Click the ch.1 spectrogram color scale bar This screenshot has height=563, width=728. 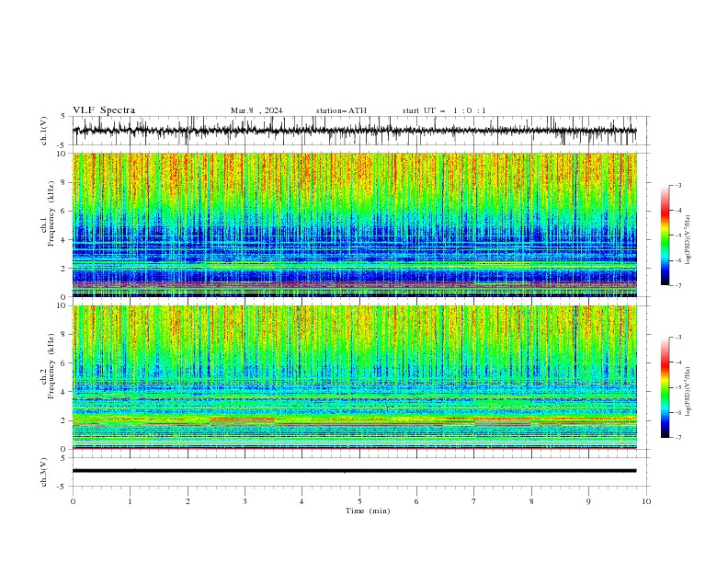[665, 236]
